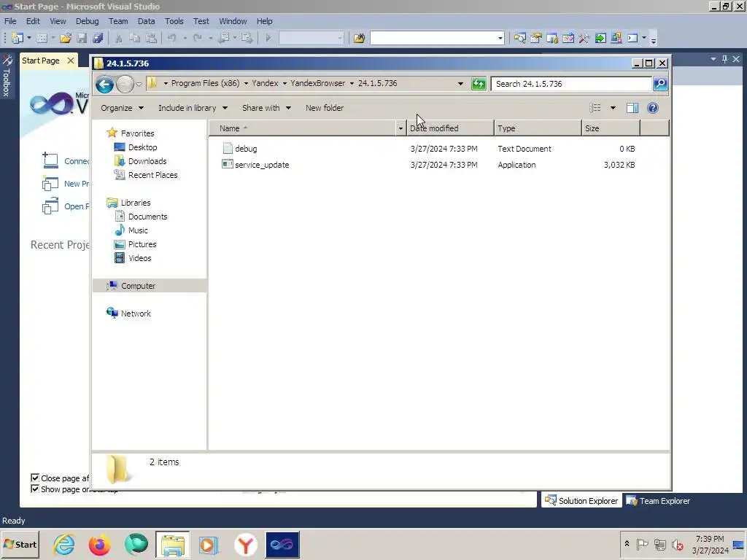Screen dimensions: 747x560
Task: Open view options dropdown arrow in Explorer
Action: [613, 108]
